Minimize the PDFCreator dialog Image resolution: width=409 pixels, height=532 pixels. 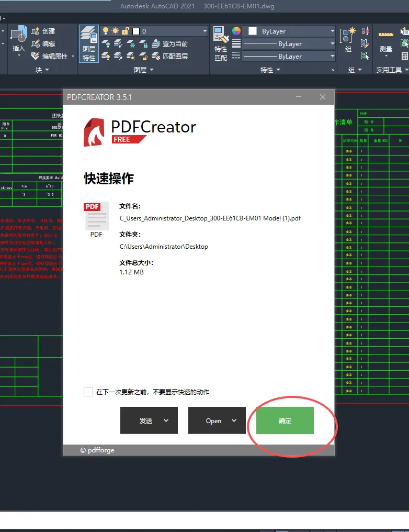point(299,97)
